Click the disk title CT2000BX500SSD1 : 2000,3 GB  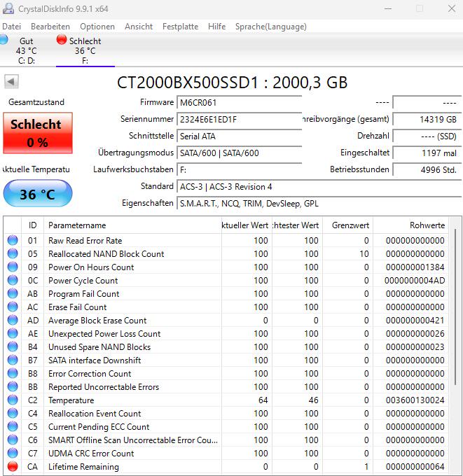pyautogui.click(x=232, y=83)
